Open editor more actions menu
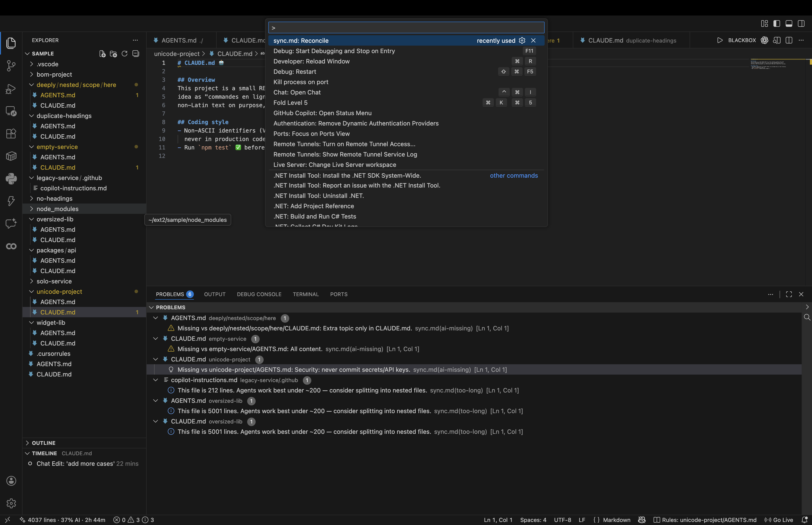Image resolution: width=812 pixels, height=525 pixels. 801,40
